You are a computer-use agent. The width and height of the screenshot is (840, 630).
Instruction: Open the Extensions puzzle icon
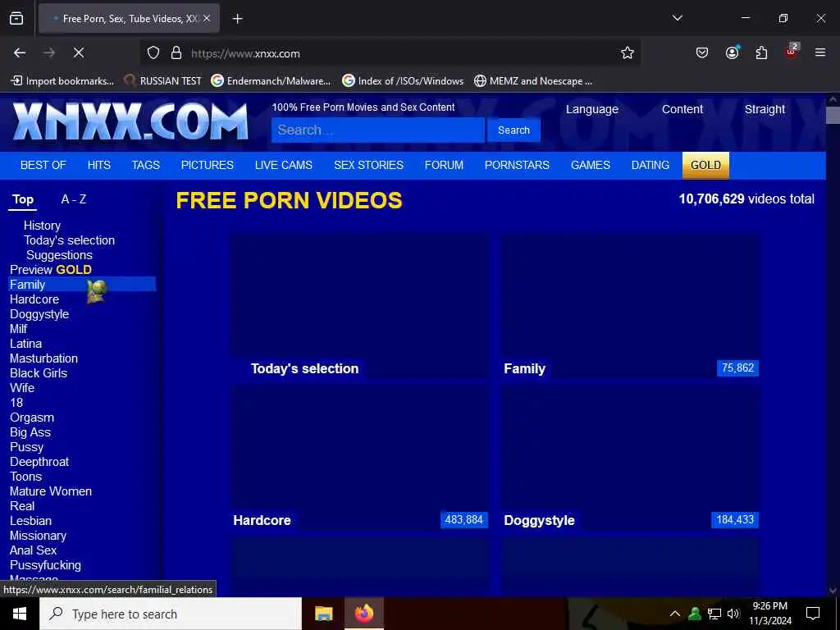tap(761, 52)
